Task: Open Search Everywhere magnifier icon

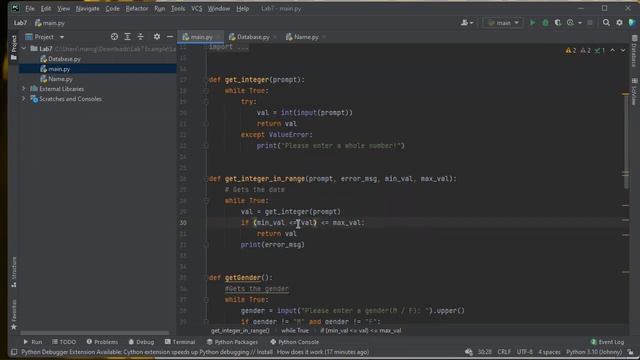Action: 606,23
